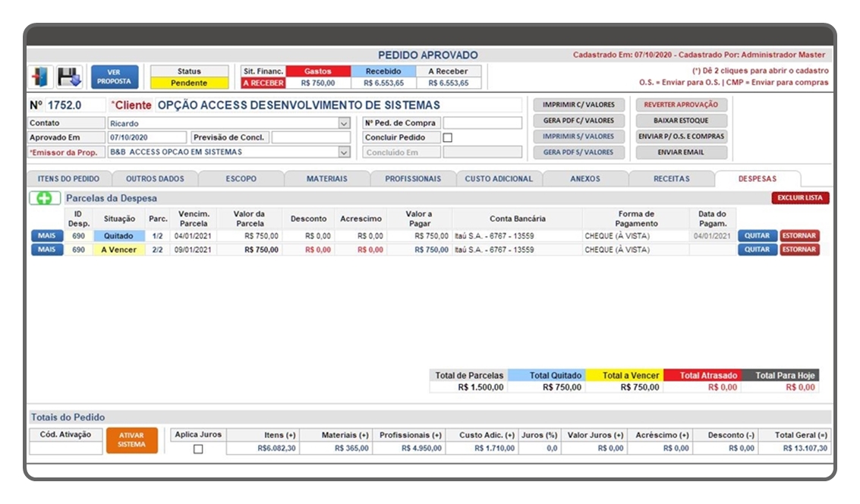Click the Cód. Ativação input field
Viewport: 860px width, 504px height.
pyautogui.click(x=66, y=448)
